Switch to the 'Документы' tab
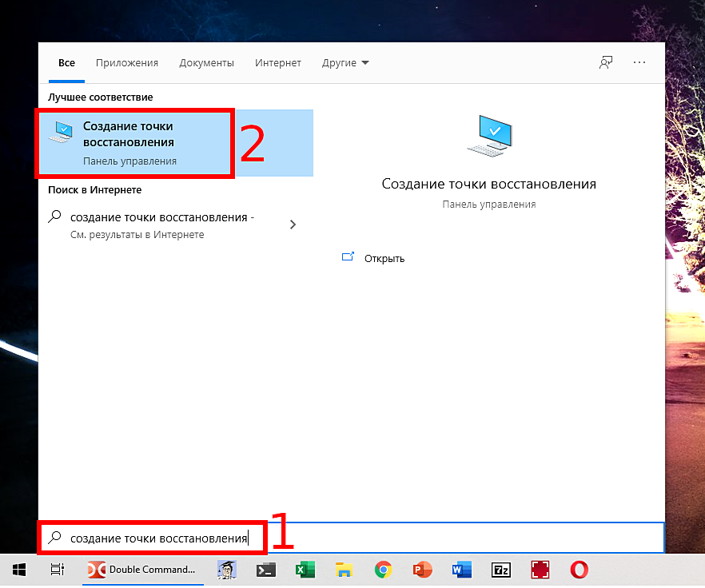 [206, 63]
